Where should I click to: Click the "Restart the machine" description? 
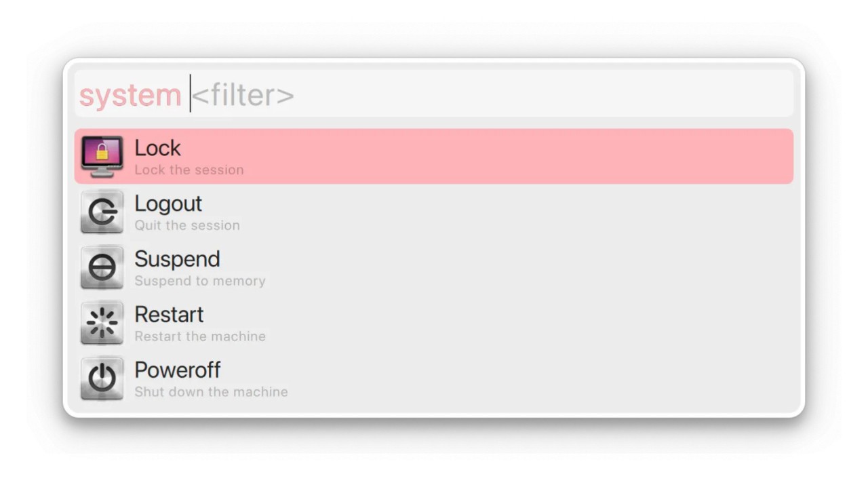click(200, 336)
